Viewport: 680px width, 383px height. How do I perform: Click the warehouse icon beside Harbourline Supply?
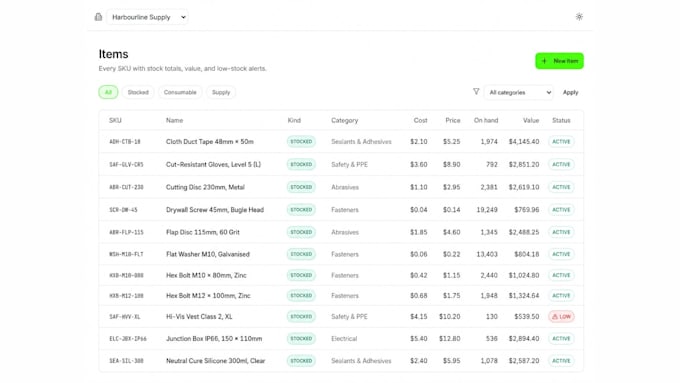98,17
